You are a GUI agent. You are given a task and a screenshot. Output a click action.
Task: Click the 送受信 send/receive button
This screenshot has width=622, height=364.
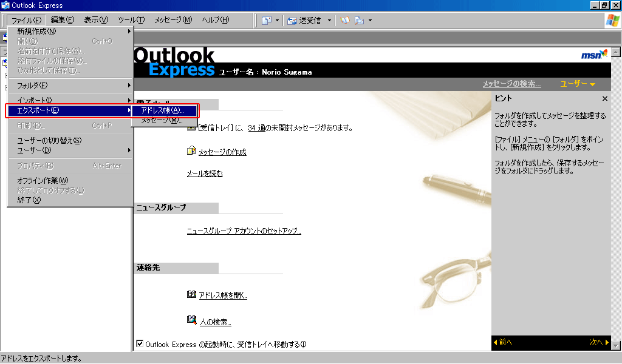(304, 20)
